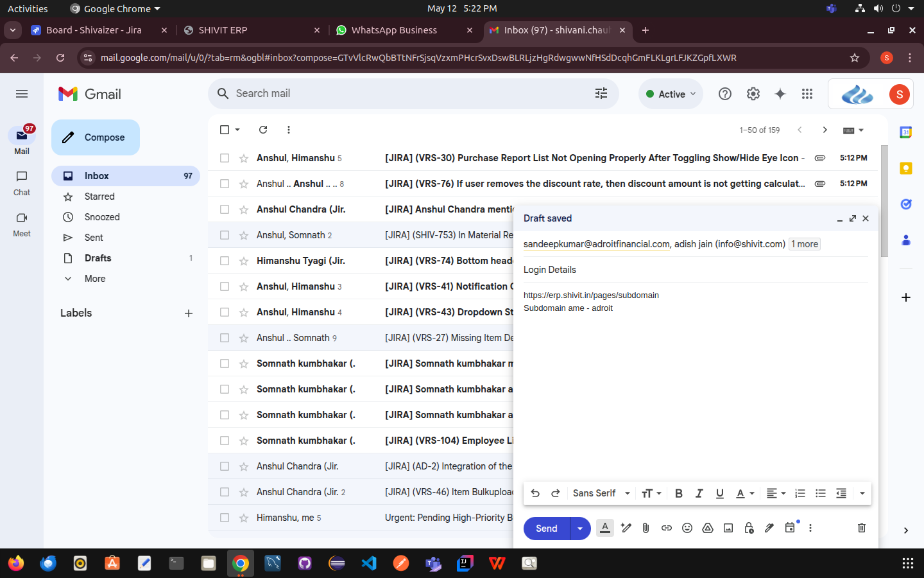Select checkbox for VRS-30 Purchase Report email
The image size is (924, 578).
pyautogui.click(x=225, y=158)
